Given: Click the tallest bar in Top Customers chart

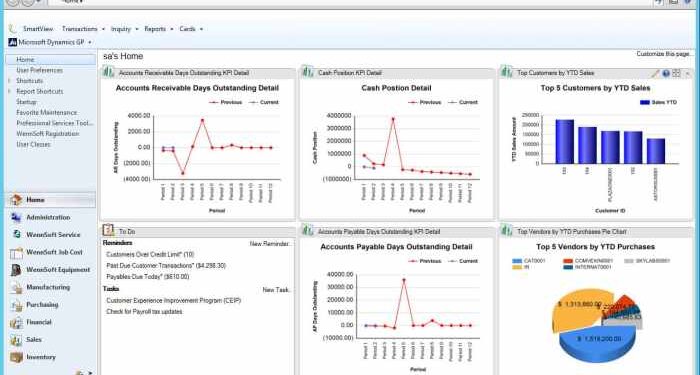Looking at the screenshot, I should click(x=565, y=142).
